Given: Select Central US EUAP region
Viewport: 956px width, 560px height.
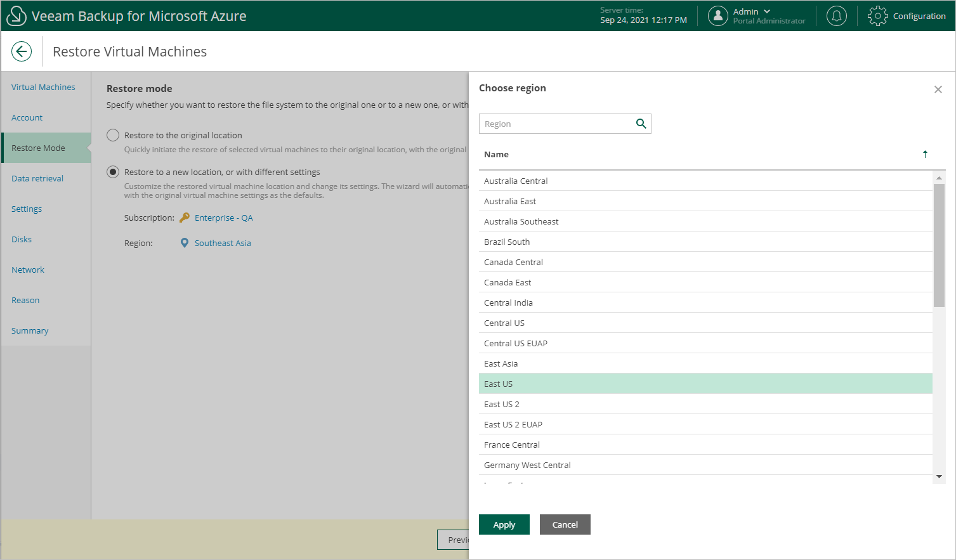Looking at the screenshot, I should click(x=705, y=343).
